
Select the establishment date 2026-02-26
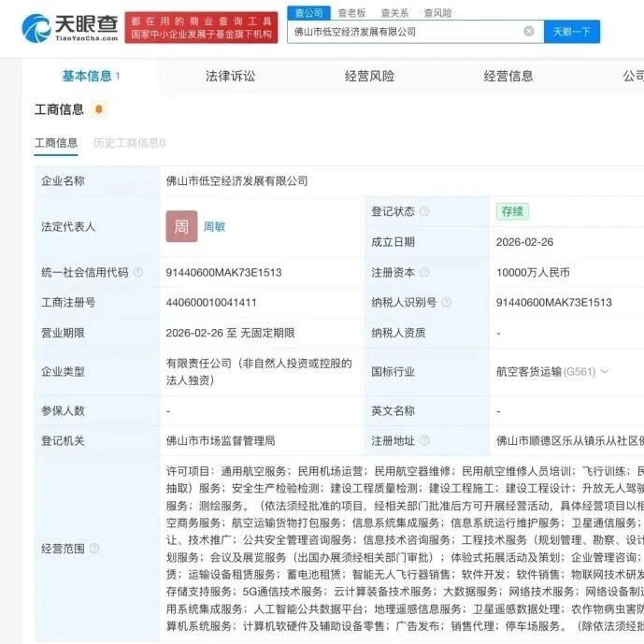(x=524, y=242)
